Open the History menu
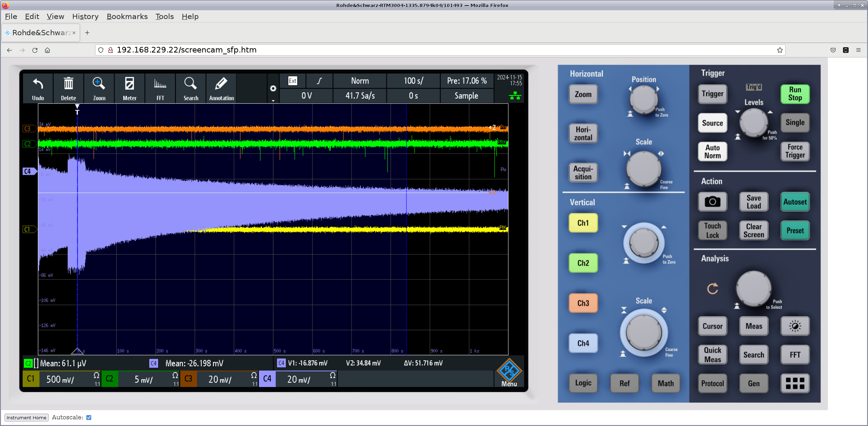 [85, 17]
